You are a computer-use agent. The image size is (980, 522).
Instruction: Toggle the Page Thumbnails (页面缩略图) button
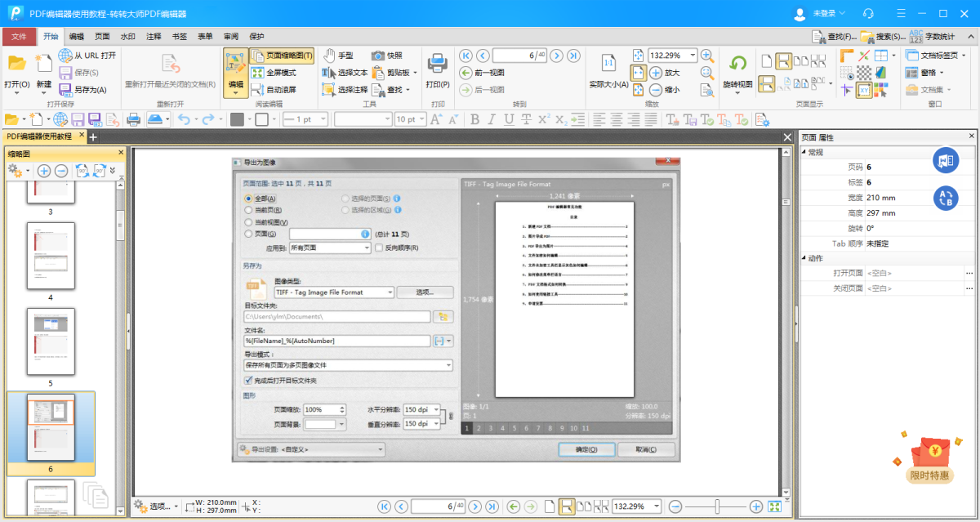point(283,56)
